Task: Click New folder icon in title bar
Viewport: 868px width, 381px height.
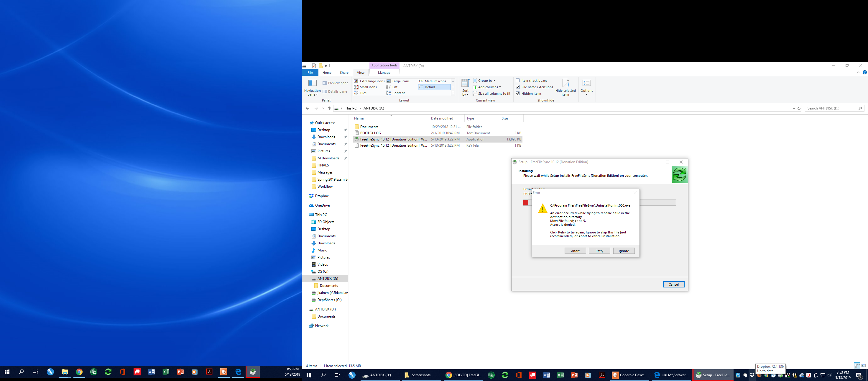Action: [x=320, y=66]
